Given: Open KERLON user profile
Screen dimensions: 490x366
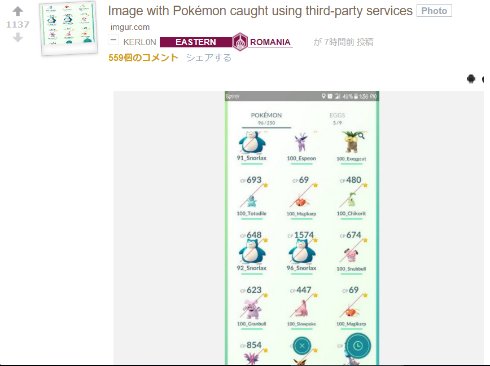Looking at the screenshot, I should (x=140, y=42).
